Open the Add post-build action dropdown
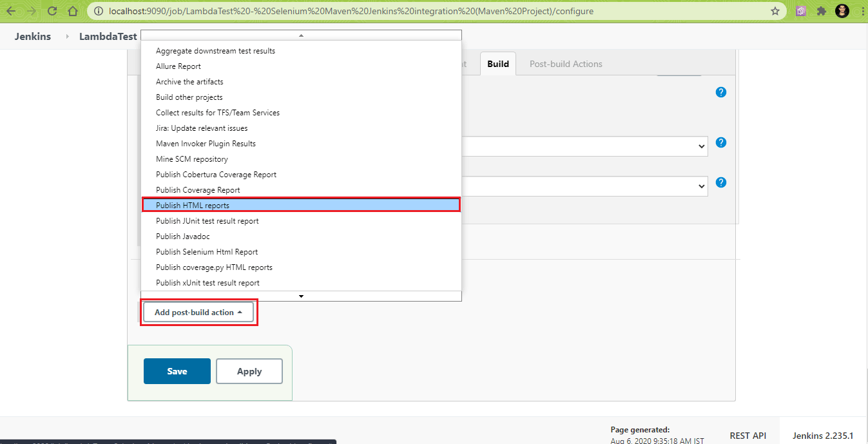The image size is (868, 444). [198, 312]
